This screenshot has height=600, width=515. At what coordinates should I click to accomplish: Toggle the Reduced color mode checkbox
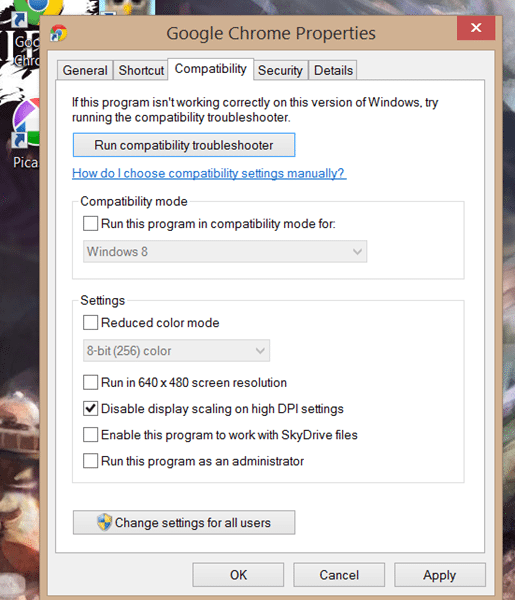click(90, 323)
